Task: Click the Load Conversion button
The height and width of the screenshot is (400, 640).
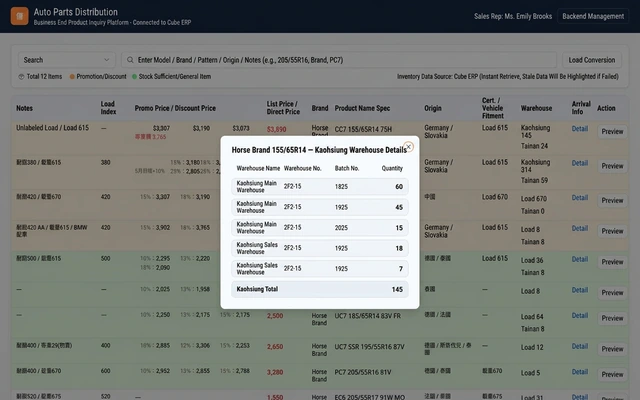Action: tap(591, 60)
